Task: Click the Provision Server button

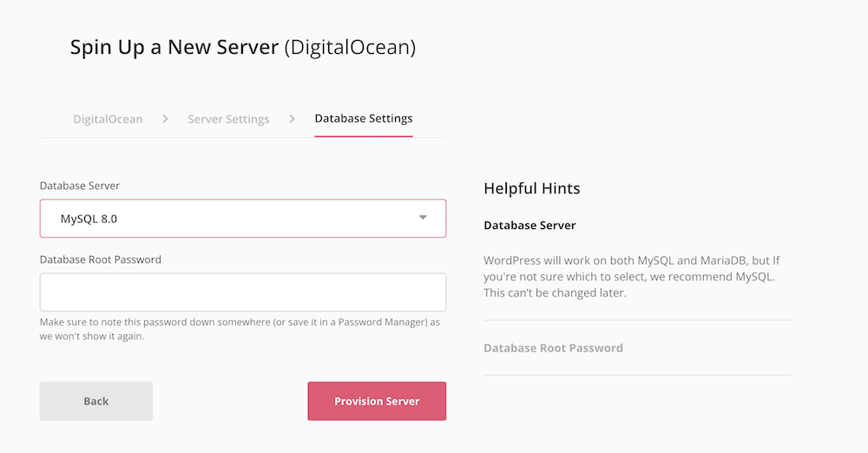Action: (x=377, y=401)
